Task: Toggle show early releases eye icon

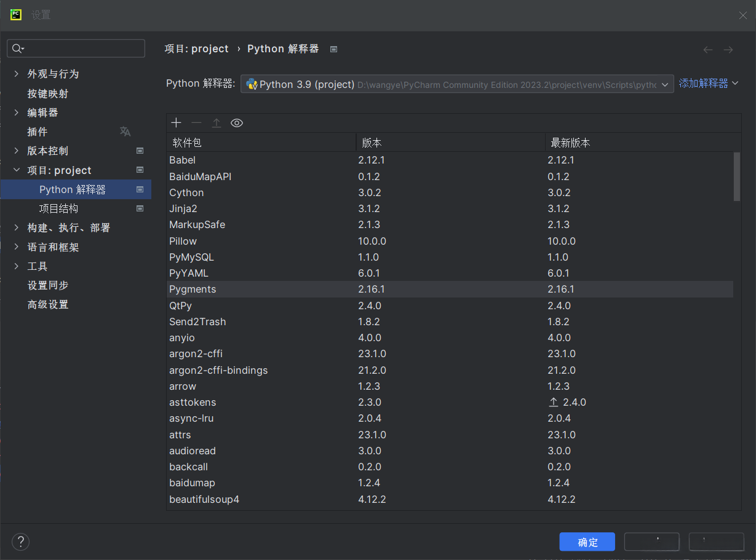Action: pos(237,123)
